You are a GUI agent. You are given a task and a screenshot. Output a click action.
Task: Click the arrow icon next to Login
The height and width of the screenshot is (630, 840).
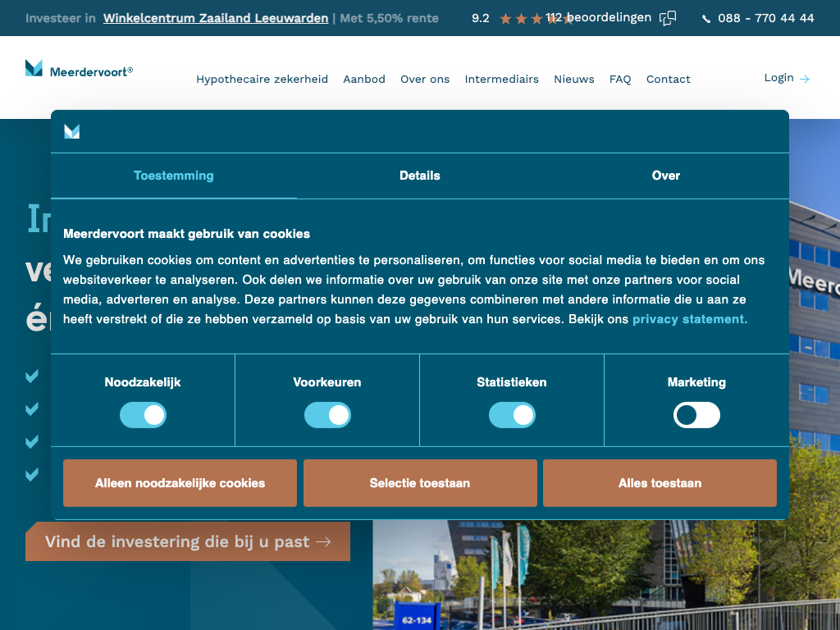[x=805, y=79]
